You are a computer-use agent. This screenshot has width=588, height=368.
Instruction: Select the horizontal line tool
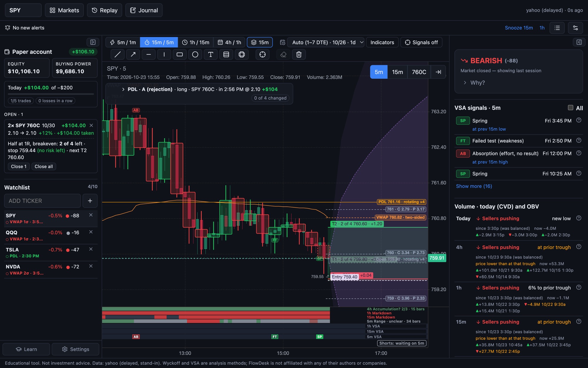coord(148,54)
